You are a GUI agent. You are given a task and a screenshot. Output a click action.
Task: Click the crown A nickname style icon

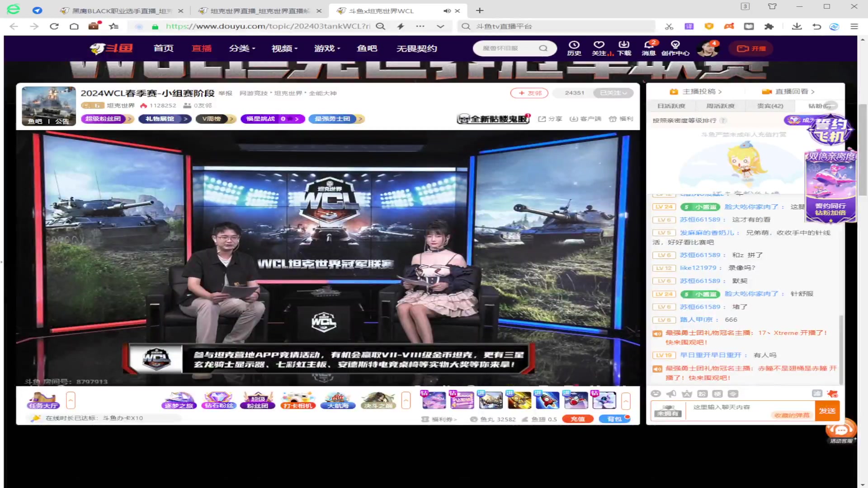687,394
